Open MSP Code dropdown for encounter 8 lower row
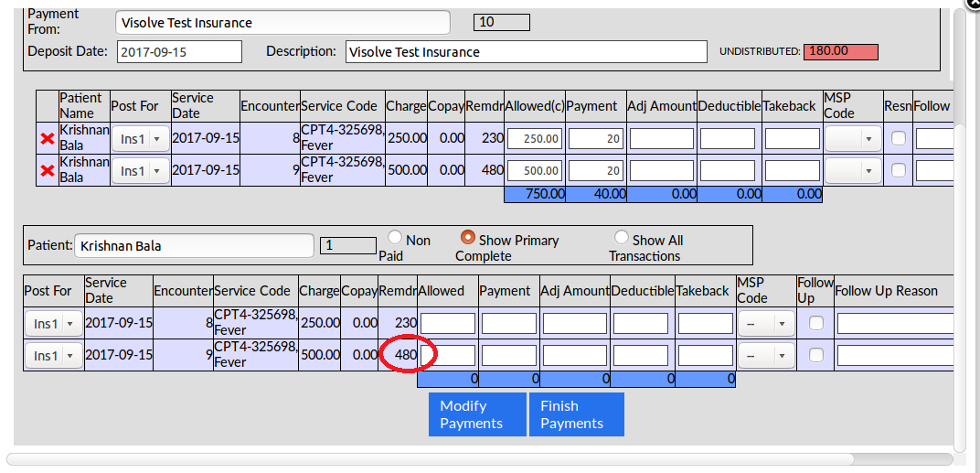 coord(766,324)
